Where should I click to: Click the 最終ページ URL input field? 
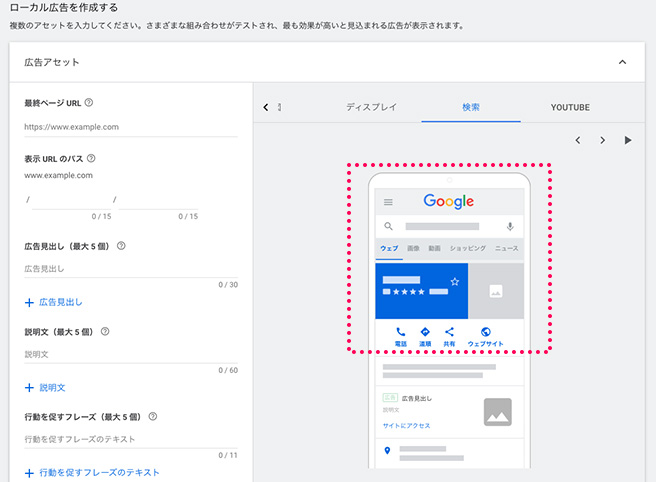coord(130,127)
